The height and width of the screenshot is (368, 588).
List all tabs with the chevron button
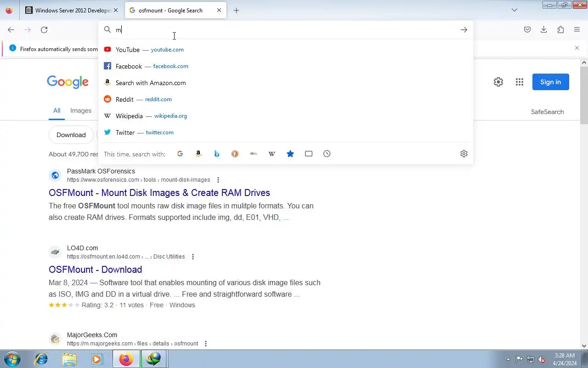[514, 10]
